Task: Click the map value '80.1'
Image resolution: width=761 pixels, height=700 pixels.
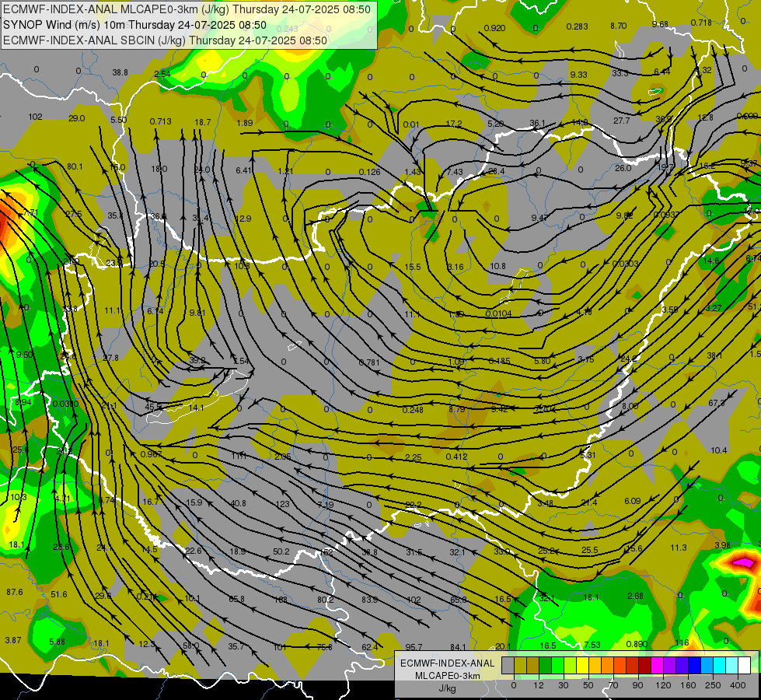Action: point(75,166)
